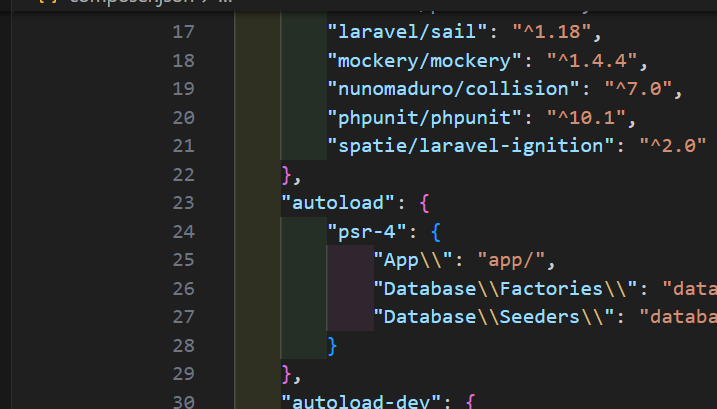Place cursor in "app/" path value
717x409 pixels.
pos(511,260)
